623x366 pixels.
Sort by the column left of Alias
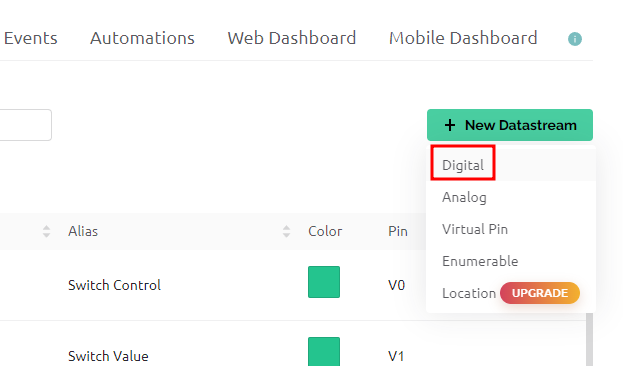click(46, 231)
